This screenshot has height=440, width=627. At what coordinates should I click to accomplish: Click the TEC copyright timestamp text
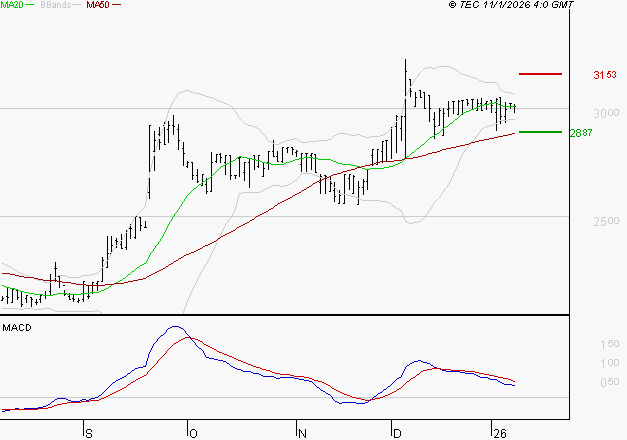pyautogui.click(x=511, y=5)
